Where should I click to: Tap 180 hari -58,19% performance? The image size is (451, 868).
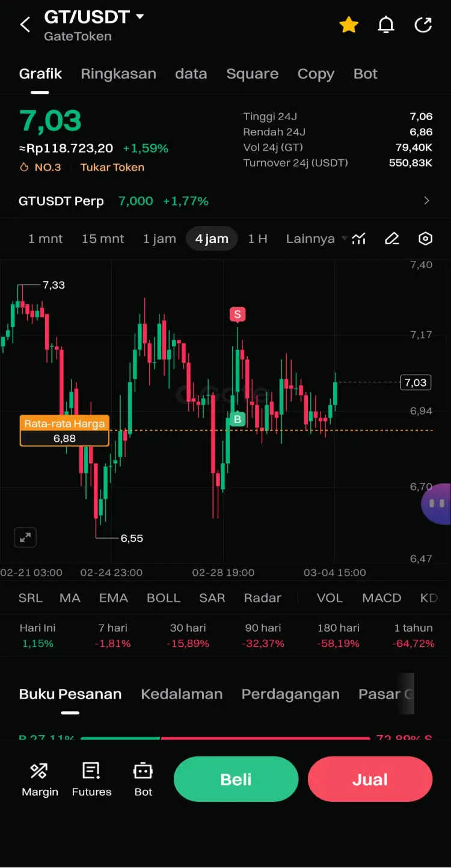click(x=339, y=635)
